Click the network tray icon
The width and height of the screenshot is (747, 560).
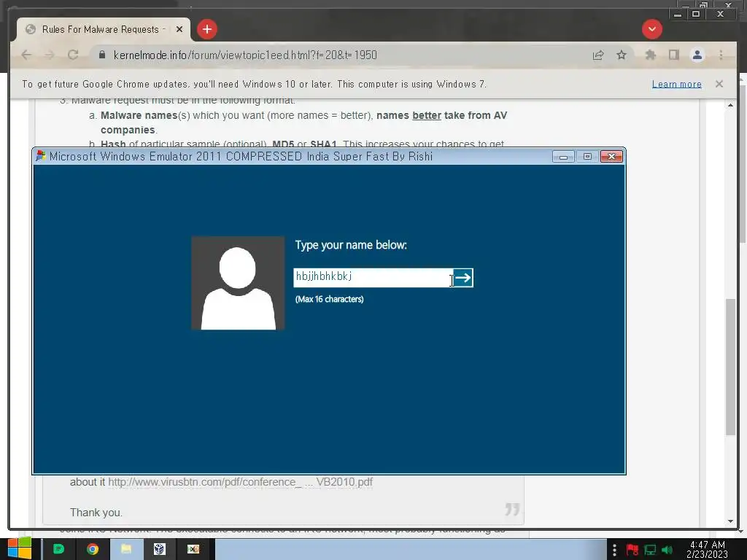click(650, 550)
